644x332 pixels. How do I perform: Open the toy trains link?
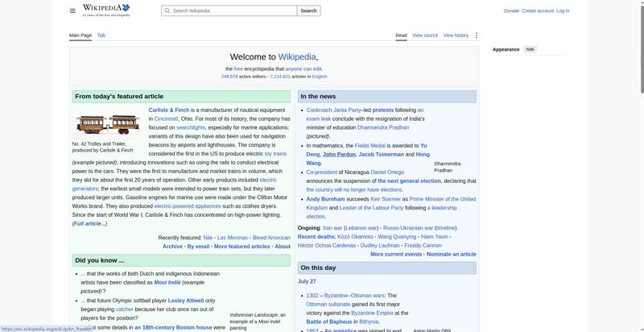click(x=275, y=154)
